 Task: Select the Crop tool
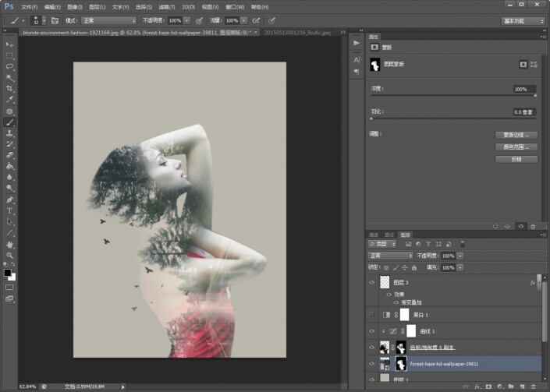(x=10, y=89)
